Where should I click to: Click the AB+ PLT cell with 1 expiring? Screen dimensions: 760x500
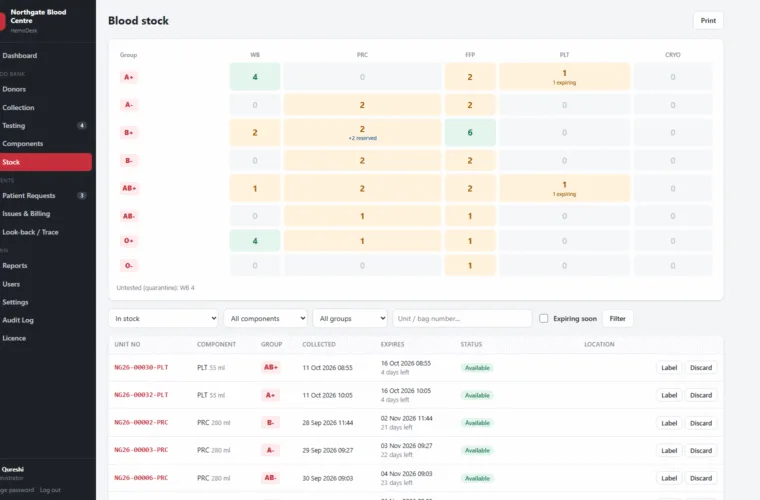[564, 188]
